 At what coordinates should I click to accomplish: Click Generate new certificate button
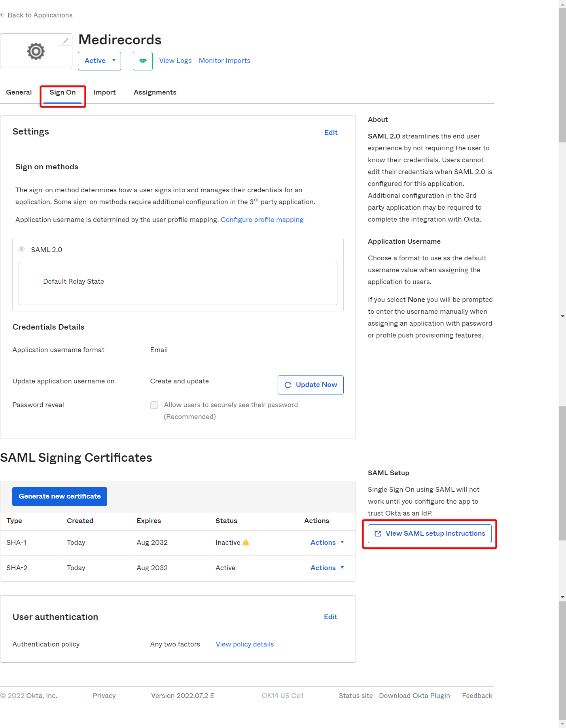(60, 497)
